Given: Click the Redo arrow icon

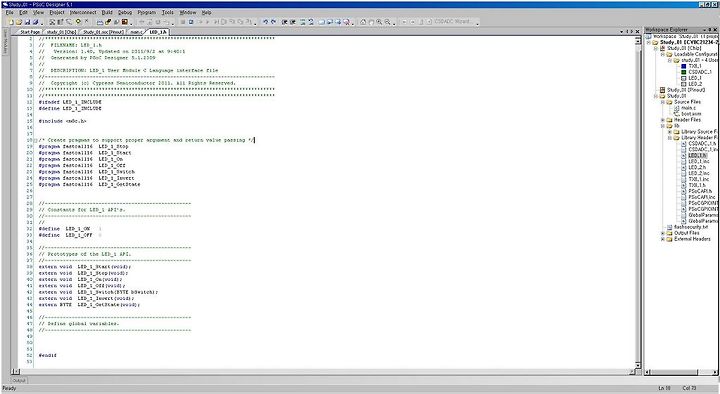Looking at the screenshot, I should tap(273, 22).
